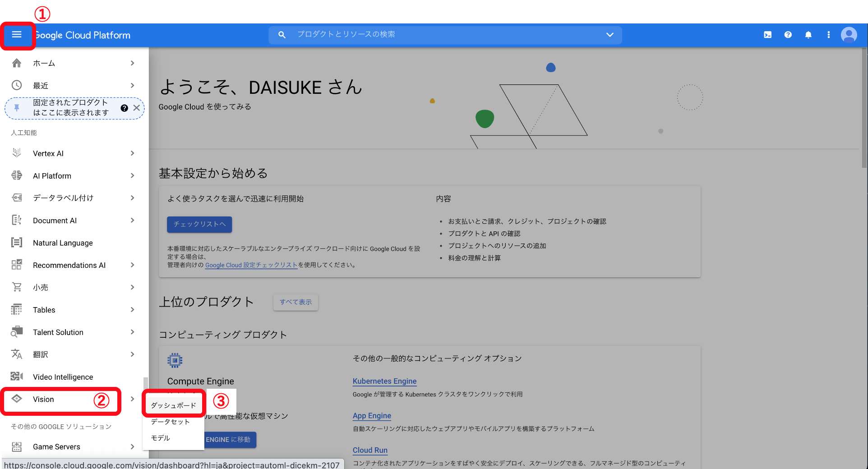Viewport: 868px width, 469px height.
Task: Open the App Engine link
Action: pyautogui.click(x=372, y=416)
